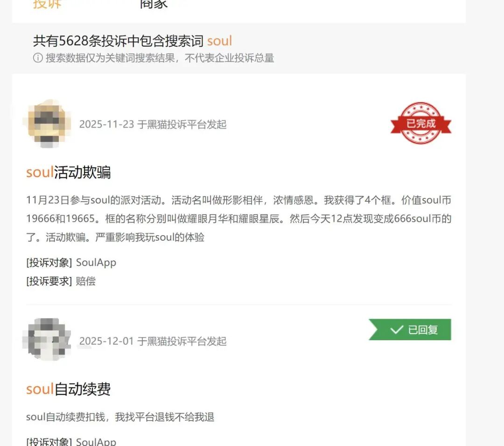Open the 投诉 tab

(47, 4)
